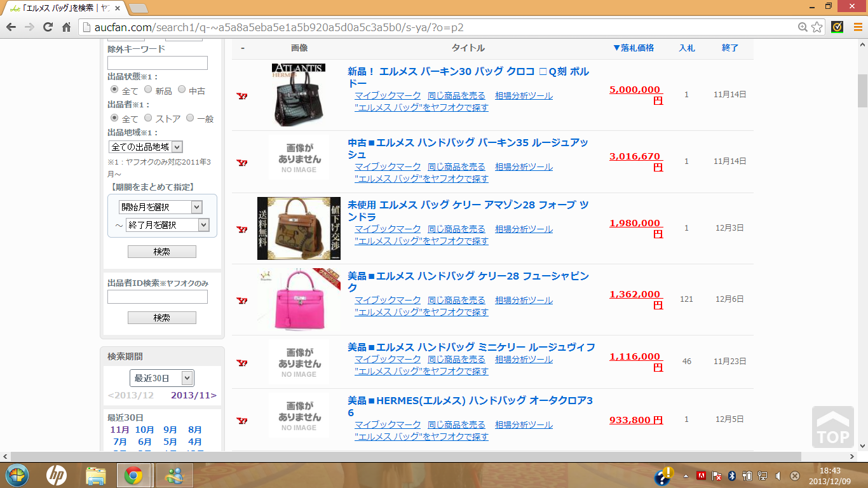This screenshot has width=868, height=488.
Task: Click the horizontal scrollbar thumb at bottom
Action: click(407, 456)
